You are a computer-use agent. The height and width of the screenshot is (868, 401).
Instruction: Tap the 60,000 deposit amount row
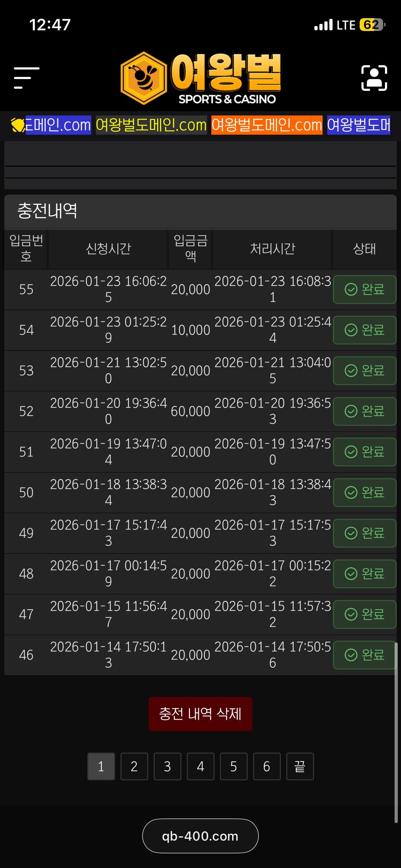coord(191,411)
